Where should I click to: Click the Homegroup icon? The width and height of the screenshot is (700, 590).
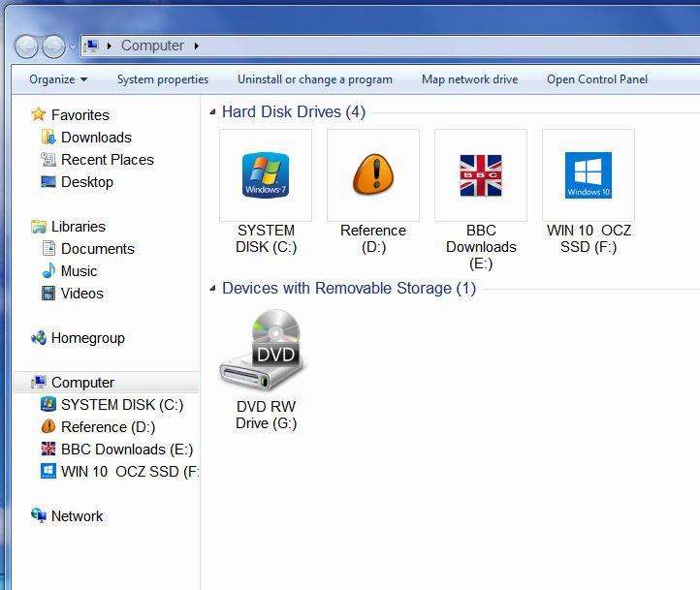39,337
